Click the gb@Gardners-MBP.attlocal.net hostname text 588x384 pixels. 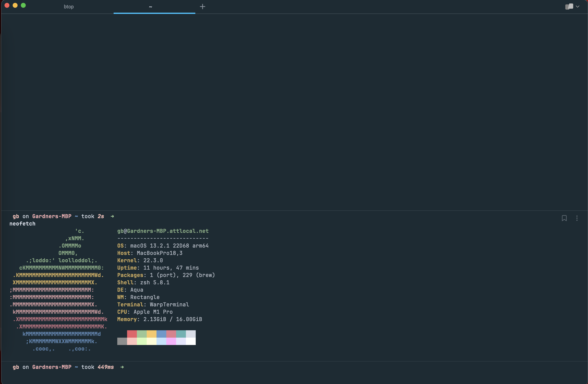(163, 231)
